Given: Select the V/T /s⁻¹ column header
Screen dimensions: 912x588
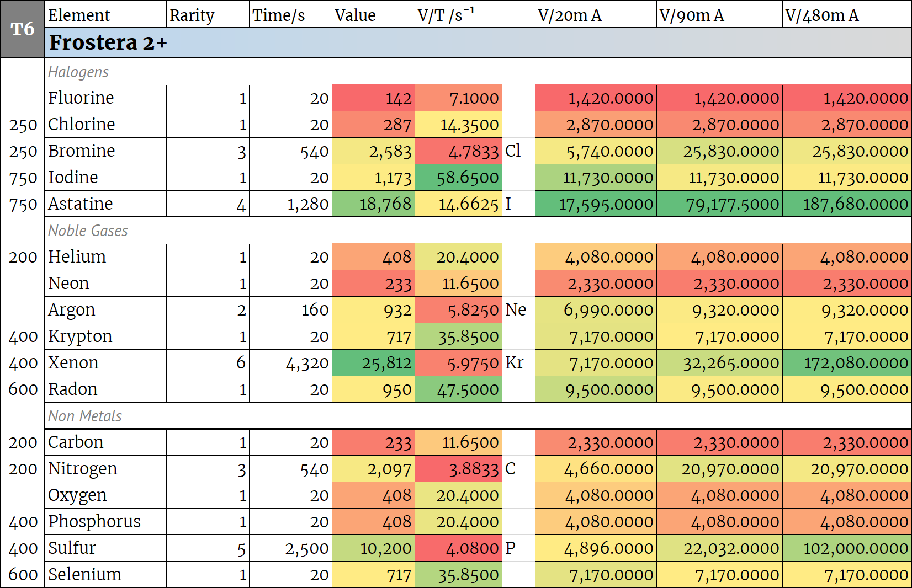Looking at the screenshot, I should click(x=458, y=15).
